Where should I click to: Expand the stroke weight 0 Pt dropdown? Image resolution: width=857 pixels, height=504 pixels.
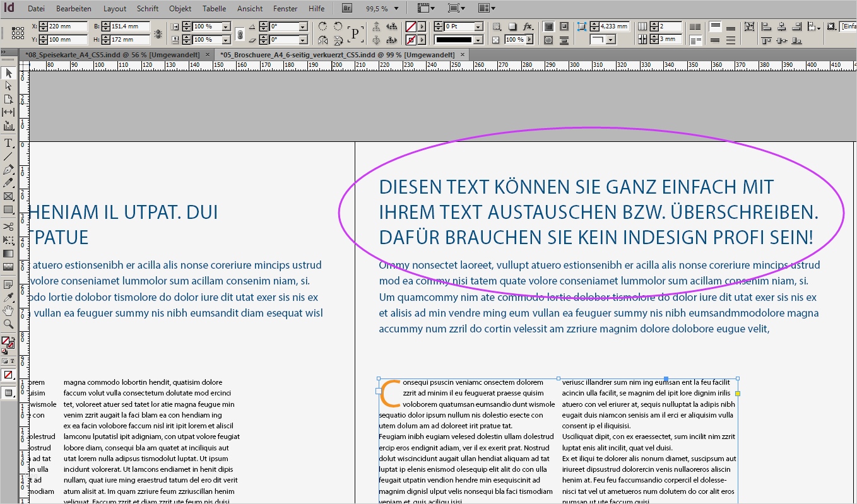pos(478,27)
